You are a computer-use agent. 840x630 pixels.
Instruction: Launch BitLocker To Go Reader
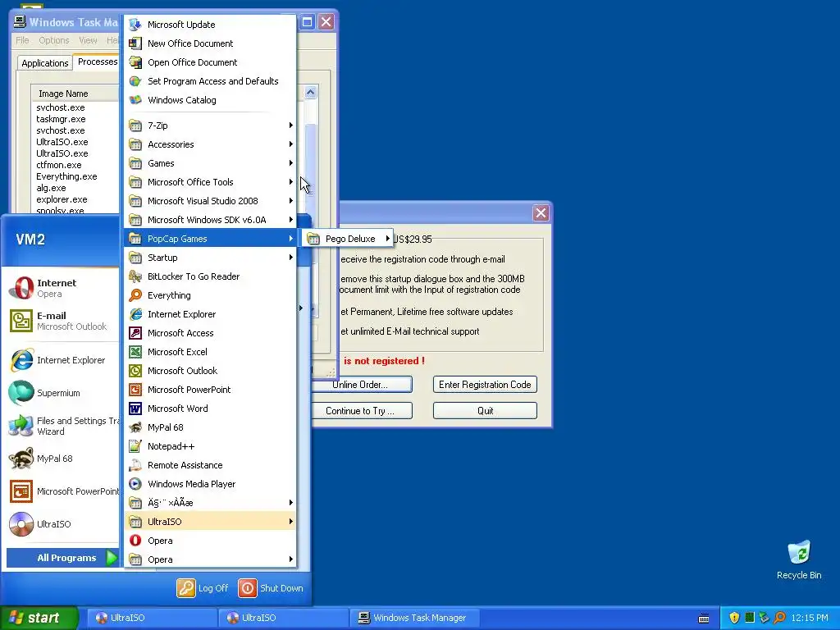click(x=211, y=276)
